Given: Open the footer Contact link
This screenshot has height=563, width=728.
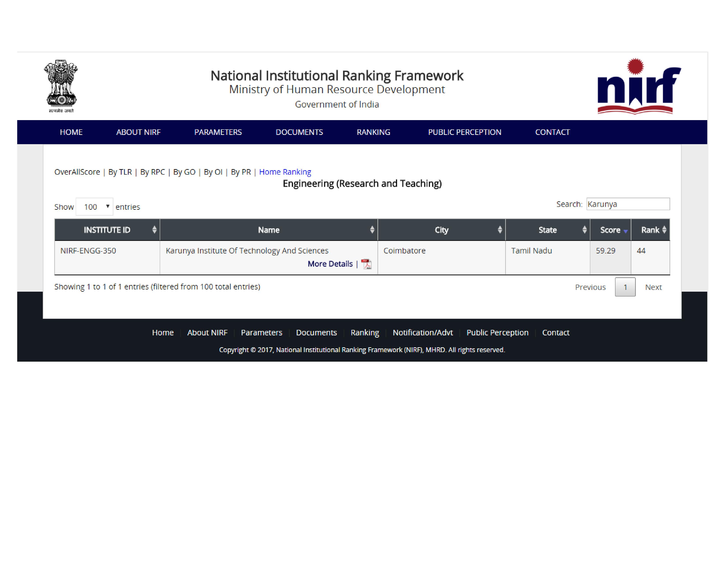Looking at the screenshot, I should (x=556, y=333).
